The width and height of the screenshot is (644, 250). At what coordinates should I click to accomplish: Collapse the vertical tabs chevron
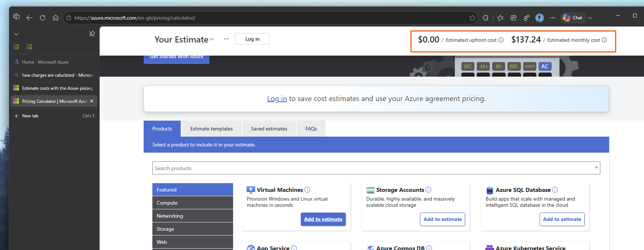[x=16, y=34]
